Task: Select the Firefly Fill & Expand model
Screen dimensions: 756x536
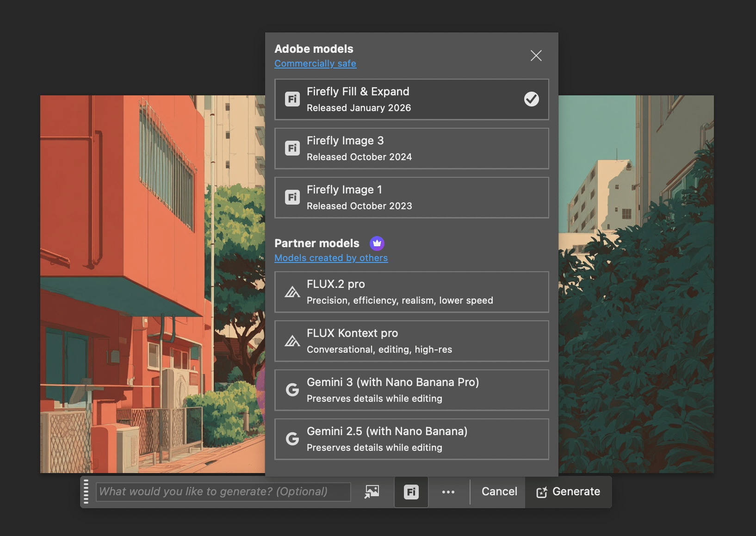Action: pos(411,100)
